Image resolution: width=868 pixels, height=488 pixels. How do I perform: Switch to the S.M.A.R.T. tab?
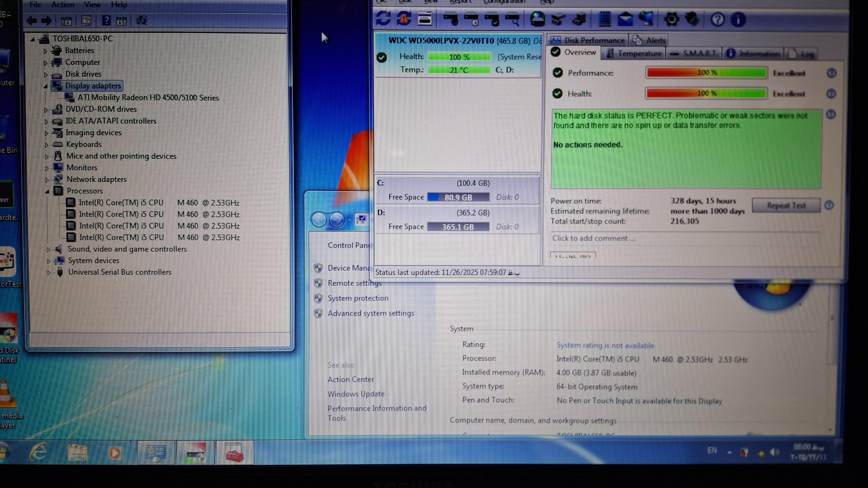(x=694, y=54)
